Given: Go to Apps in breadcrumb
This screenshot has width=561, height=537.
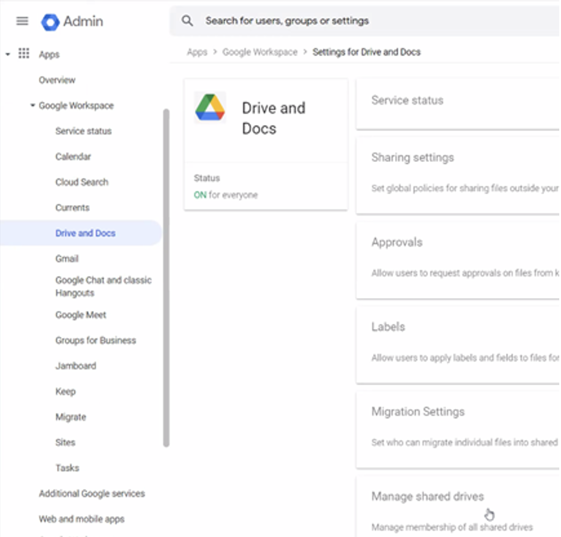Looking at the screenshot, I should pos(197,52).
